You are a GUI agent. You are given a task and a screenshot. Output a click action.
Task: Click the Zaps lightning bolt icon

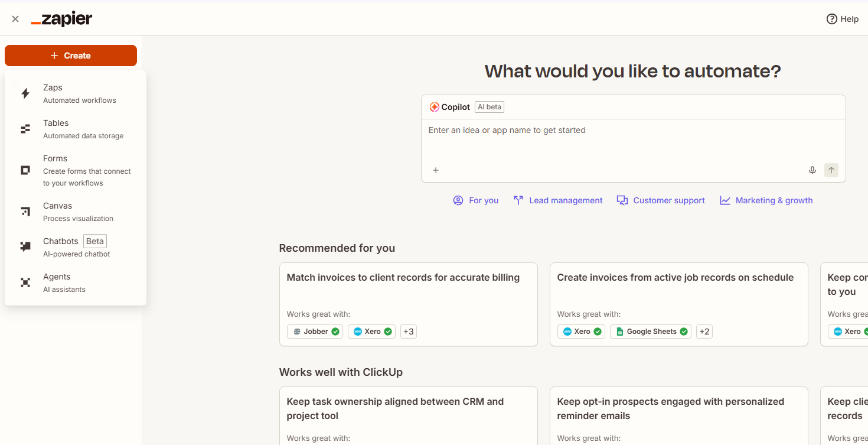[25, 93]
